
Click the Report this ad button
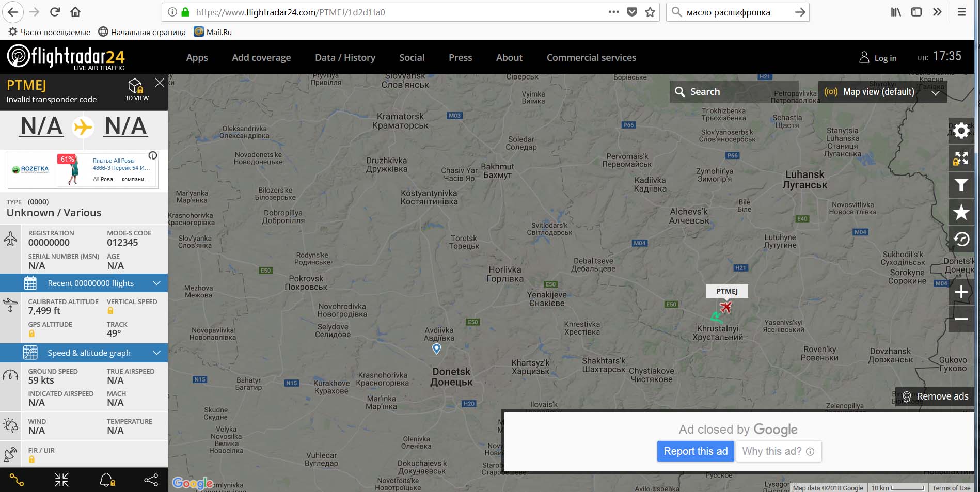[x=695, y=451]
